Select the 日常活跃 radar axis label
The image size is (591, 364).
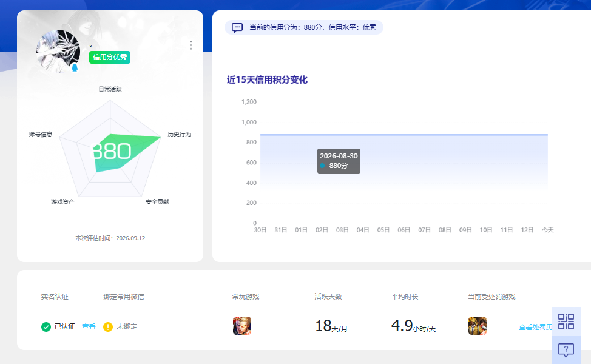(x=110, y=89)
